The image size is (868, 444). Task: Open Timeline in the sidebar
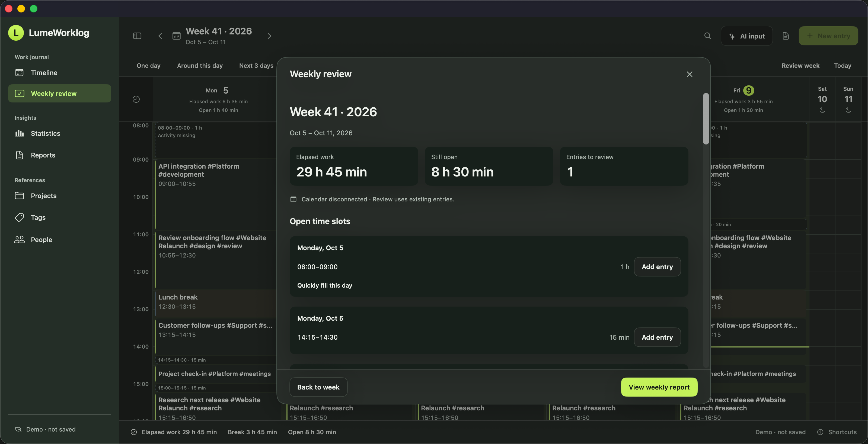60,73
